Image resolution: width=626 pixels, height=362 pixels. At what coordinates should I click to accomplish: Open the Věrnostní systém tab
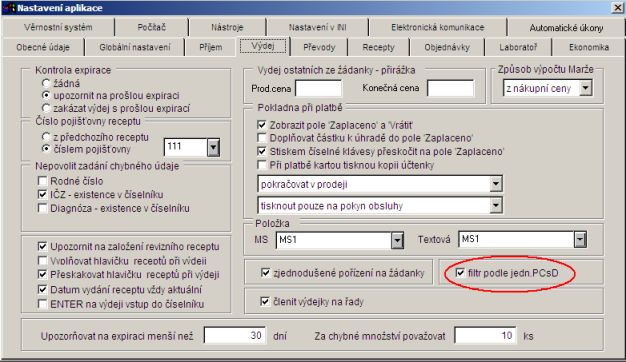coord(58,28)
